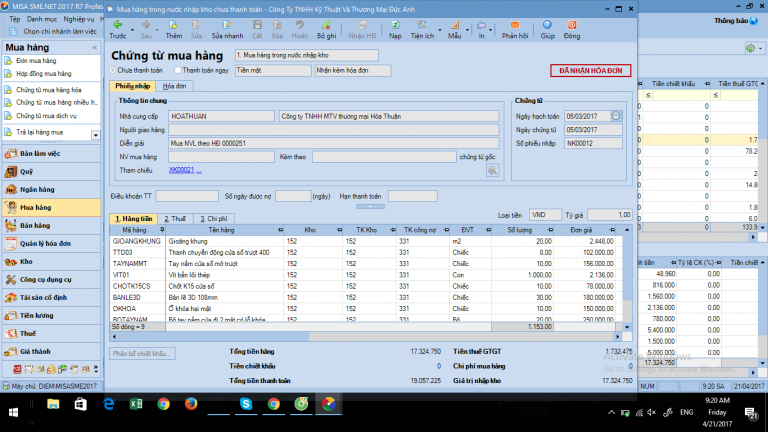
Task: Open Sửa nhanh quick edit
Action: (227, 29)
